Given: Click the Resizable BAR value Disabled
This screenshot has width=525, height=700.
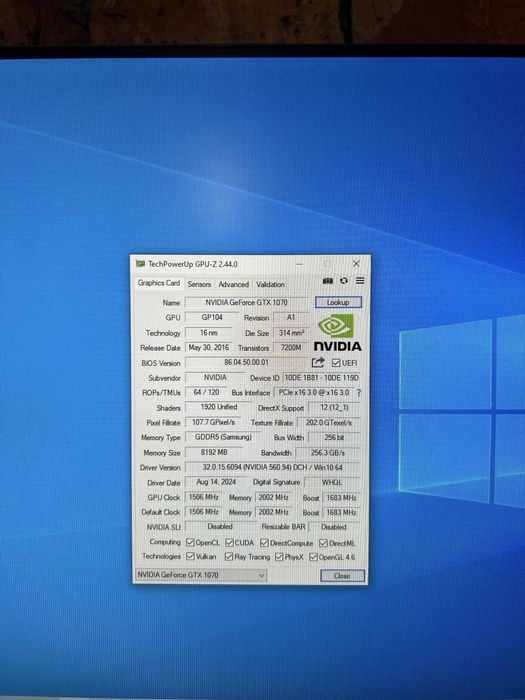Looking at the screenshot, I should pos(334,527).
